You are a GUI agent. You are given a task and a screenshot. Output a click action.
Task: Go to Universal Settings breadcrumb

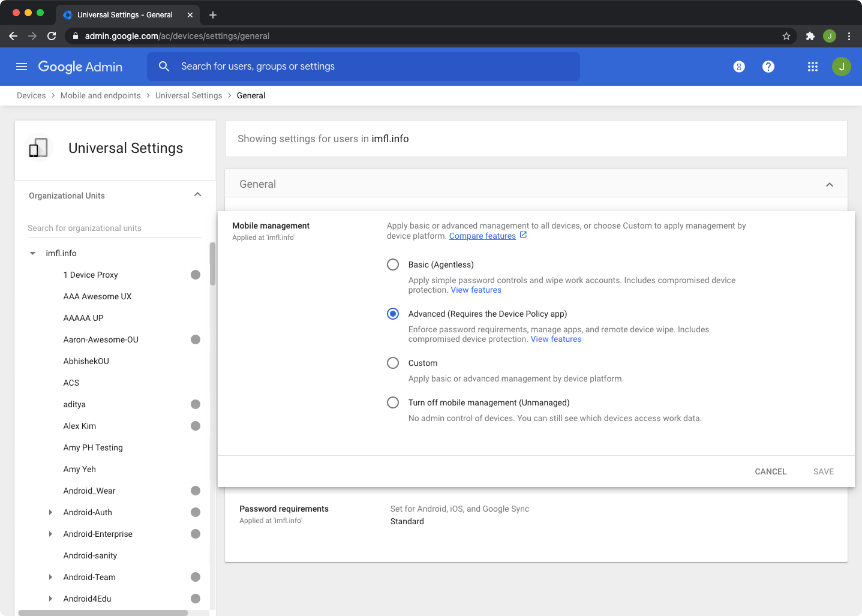coord(188,95)
